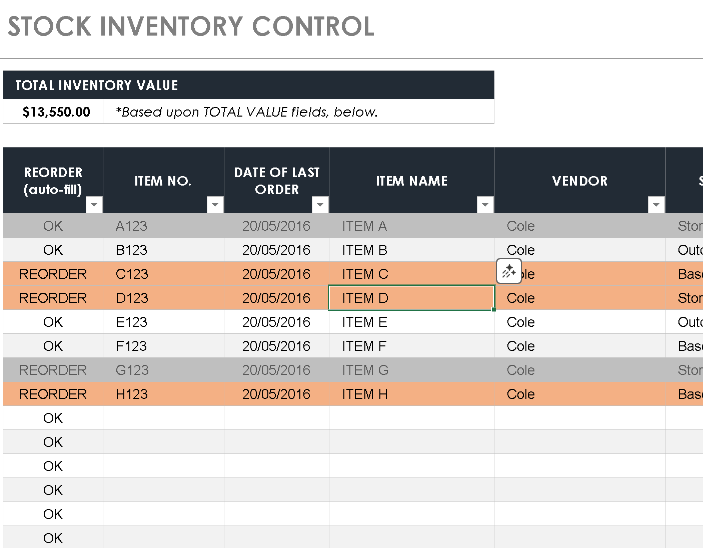This screenshot has width=703, height=548.
Task: Select the Cole vendor cell in row G123
Action: click(580, 370)
